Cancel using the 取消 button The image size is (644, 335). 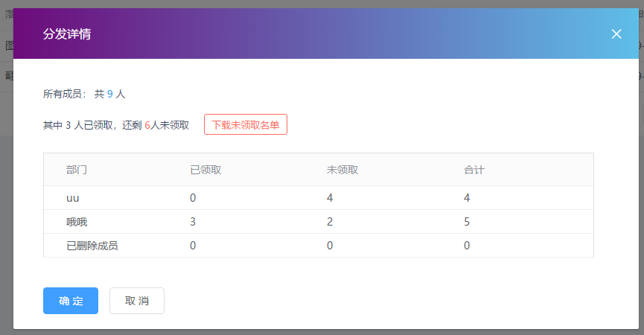(137, 301)
